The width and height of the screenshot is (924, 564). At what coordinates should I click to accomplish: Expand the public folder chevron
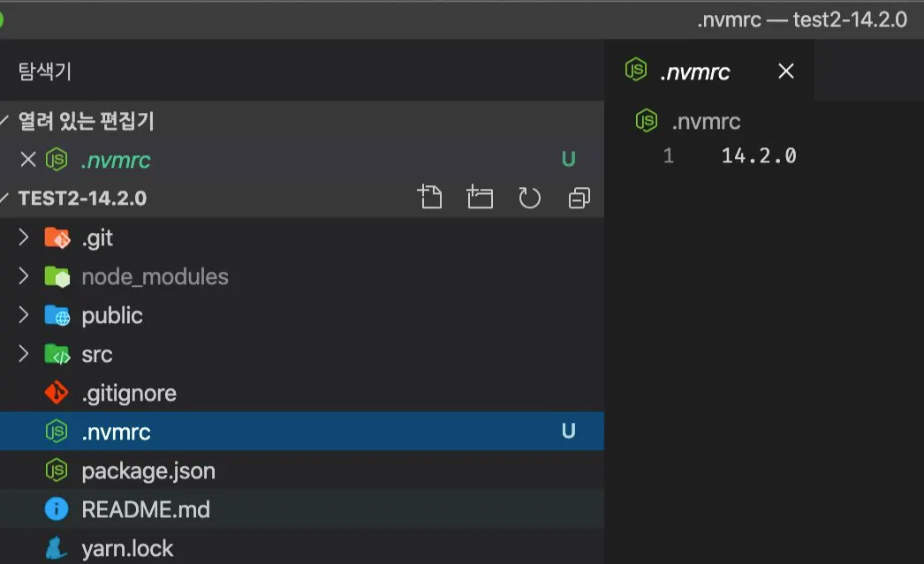(x=24, y=315)
